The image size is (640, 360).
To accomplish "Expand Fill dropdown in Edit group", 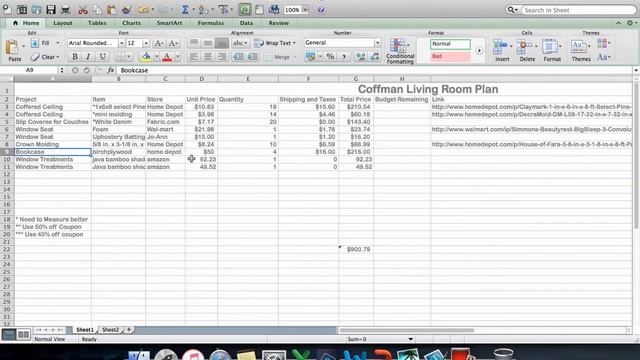I will (x=58, y=43).
